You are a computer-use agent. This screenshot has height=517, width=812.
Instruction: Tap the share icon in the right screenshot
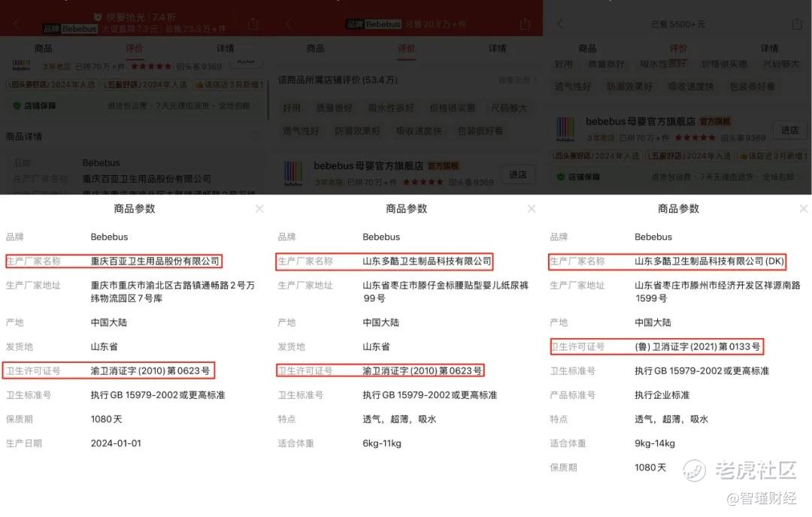797,24
